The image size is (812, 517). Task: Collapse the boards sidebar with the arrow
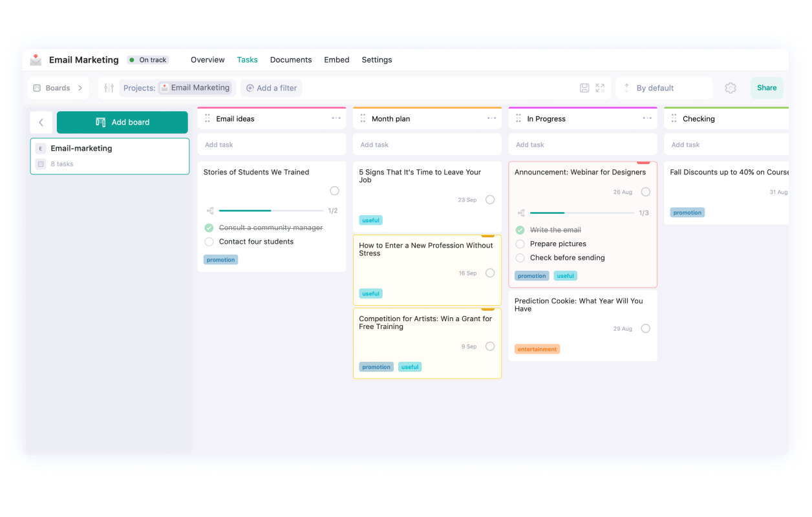41,121
